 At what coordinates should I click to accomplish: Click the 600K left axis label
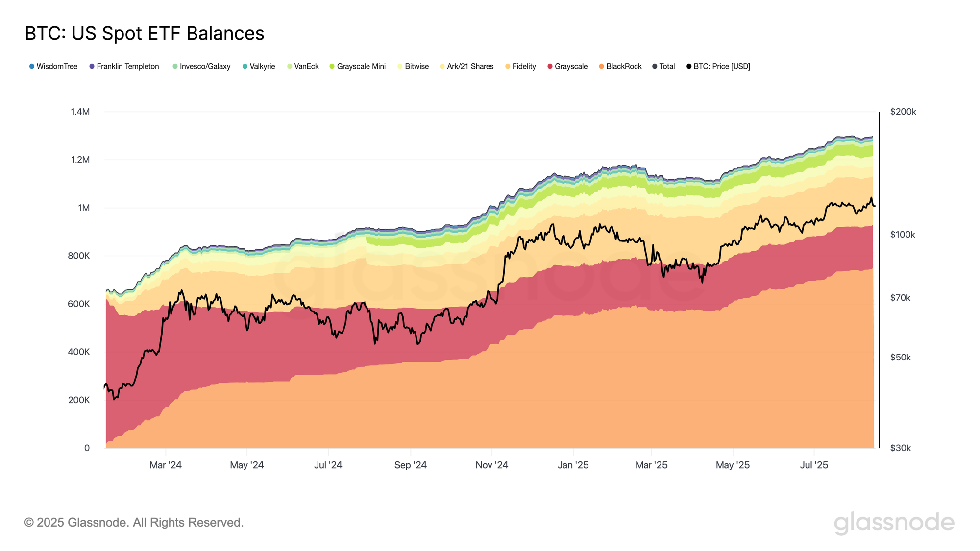click(x=79, y=304)
